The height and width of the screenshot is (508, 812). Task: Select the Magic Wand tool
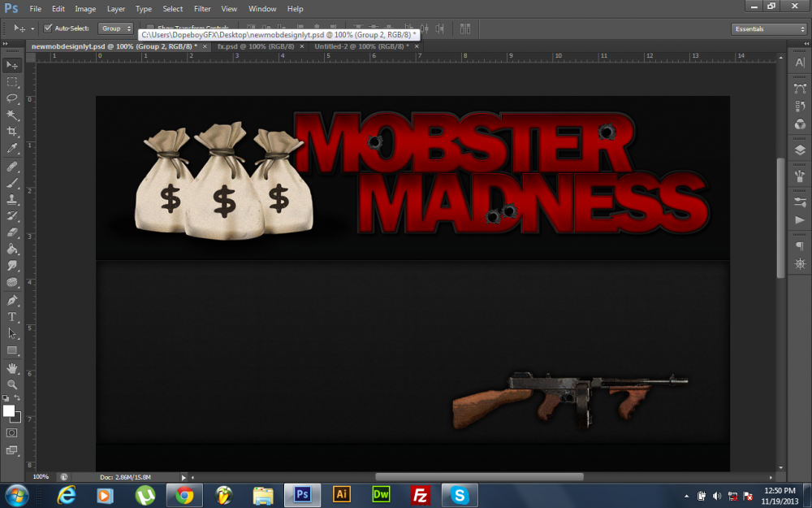click(12, 115)
